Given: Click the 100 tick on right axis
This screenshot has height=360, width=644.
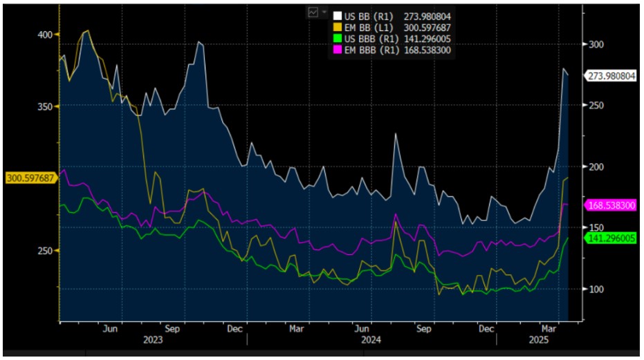Looking at the screenshot, I should tap(594, 289).
